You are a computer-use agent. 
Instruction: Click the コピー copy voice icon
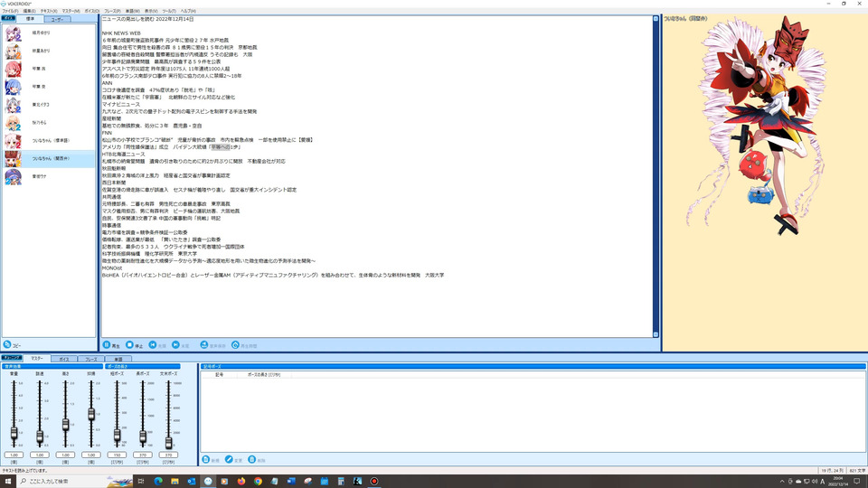(7, 344)
